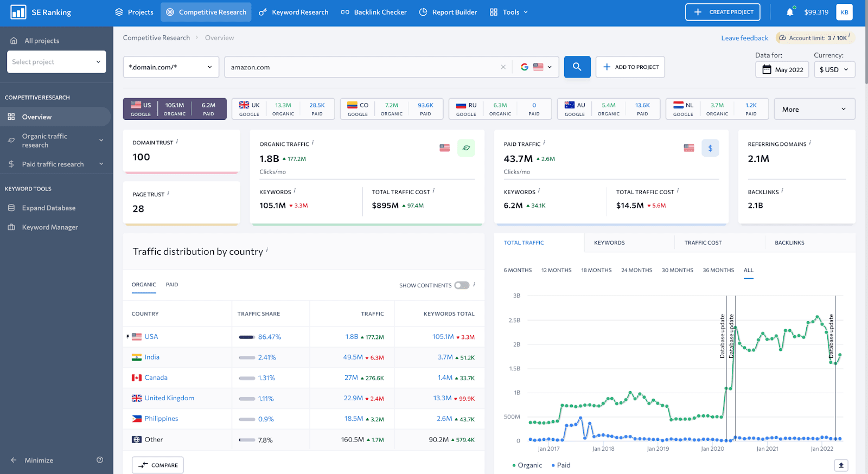
Task: Select the AU Google database card
Action: [609, 109]
